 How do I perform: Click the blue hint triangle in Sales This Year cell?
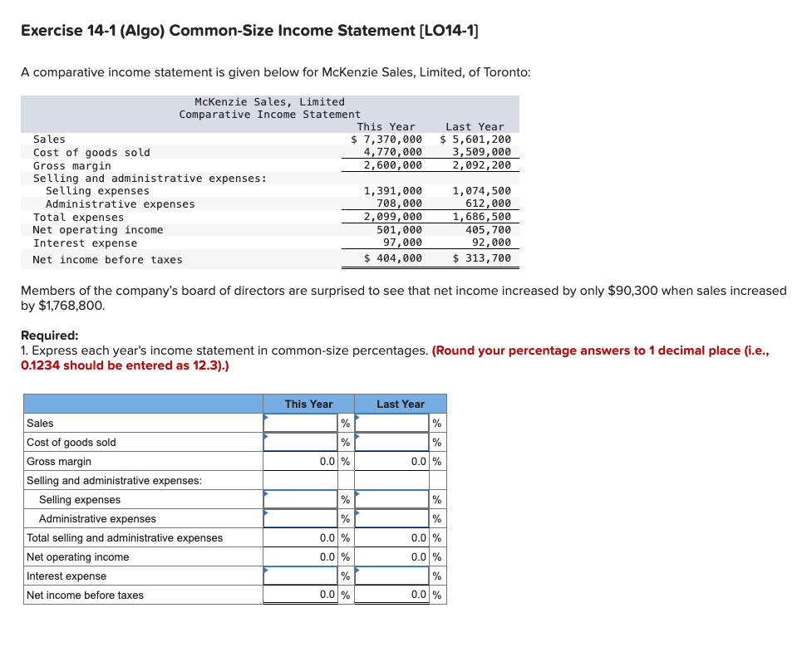tap(268, 419)
